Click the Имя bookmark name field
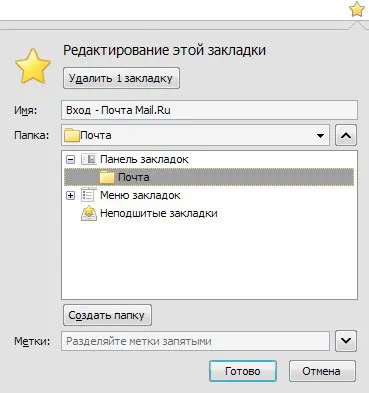Image resolution: width=369 pixels, height=393 pixels. point(209,110)
